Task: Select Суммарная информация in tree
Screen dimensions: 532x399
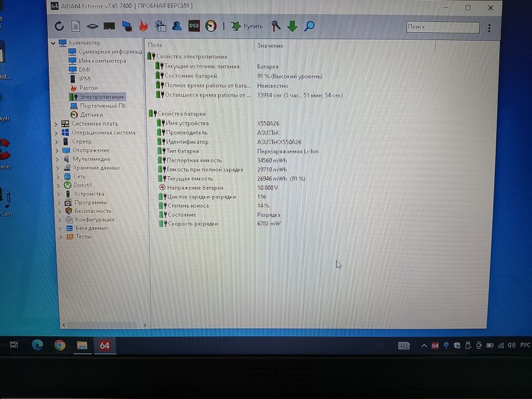Action: point(105,52)
